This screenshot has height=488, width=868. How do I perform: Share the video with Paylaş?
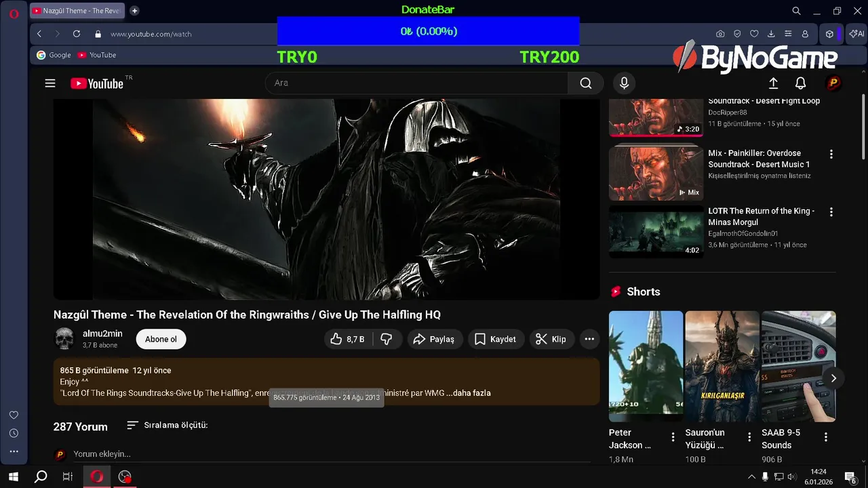click(x=435, y=339)
